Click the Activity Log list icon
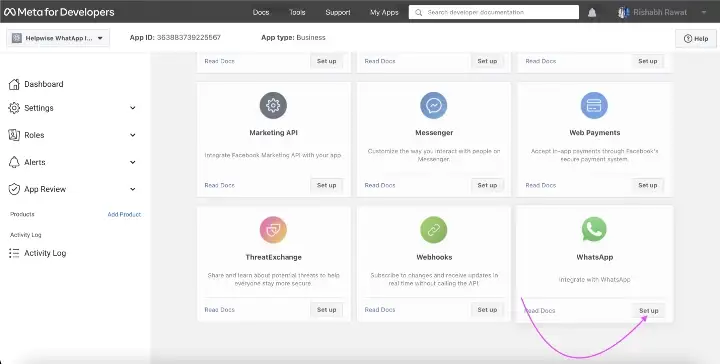Image resolution: width=720 pixels, height=364 pixels. pyautogui.click(x=14, y=253)
